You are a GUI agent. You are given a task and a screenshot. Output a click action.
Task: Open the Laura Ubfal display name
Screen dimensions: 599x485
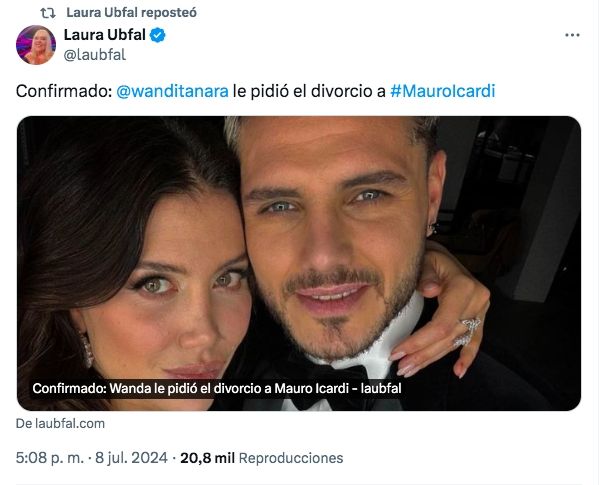[x=104, y=35]
